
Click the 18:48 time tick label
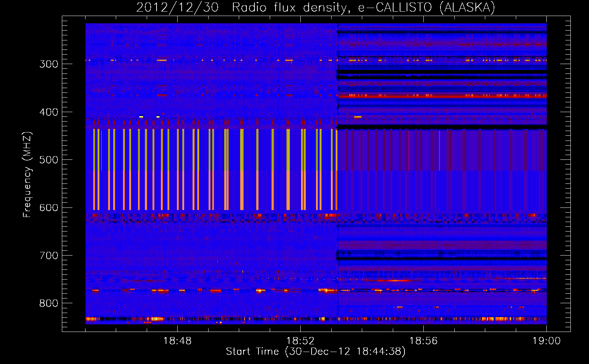coord(177,341)
